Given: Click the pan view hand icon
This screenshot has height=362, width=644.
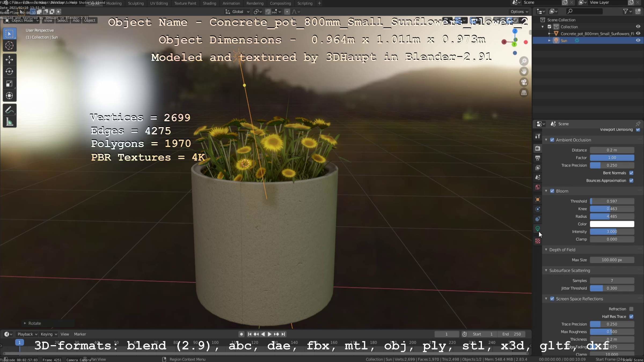Looking at the screenshot, I should tap(524, 72).
